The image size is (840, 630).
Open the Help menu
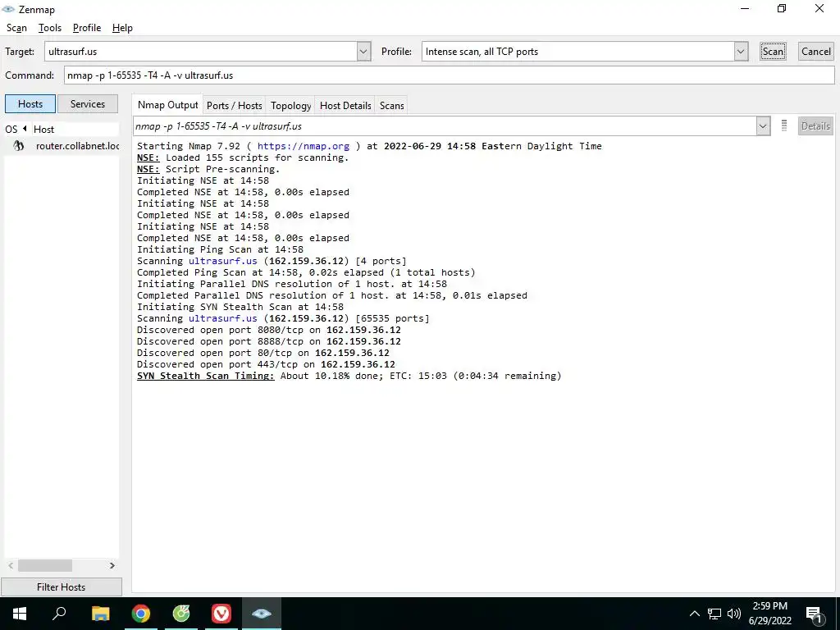point(122,28)
